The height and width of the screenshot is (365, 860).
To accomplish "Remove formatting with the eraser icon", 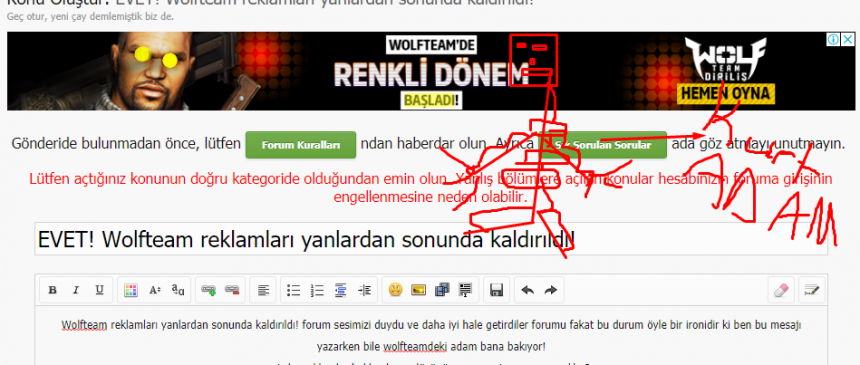I will (781, 290).
